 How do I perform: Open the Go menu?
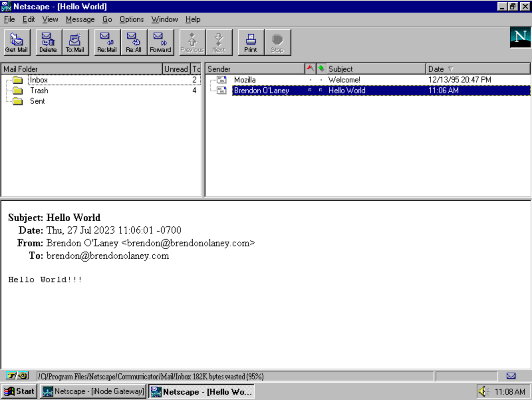(x=107, y=19)
